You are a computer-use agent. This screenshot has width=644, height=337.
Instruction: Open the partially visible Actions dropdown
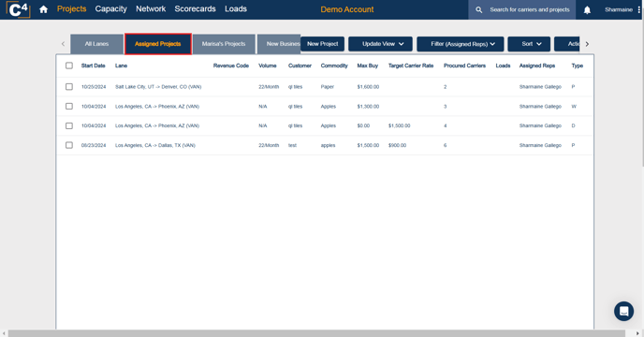tap(567, 44)
